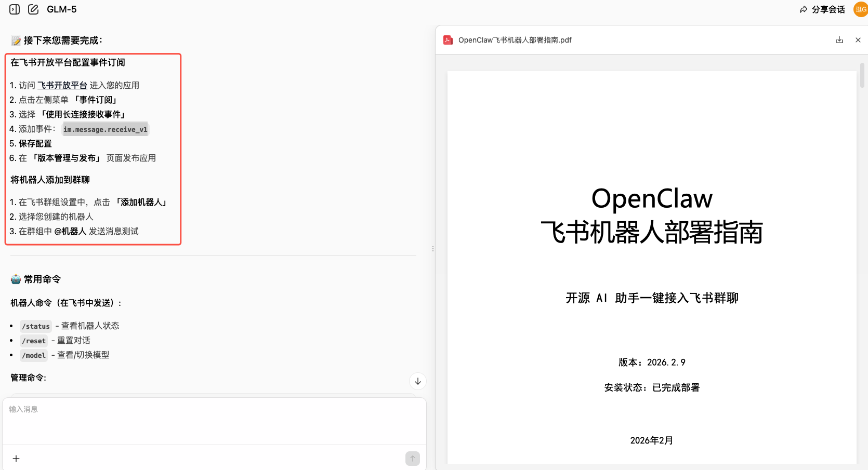868x470 pixels.
Task: Open account menu via the orange avatar
Action: pos(860,9)
